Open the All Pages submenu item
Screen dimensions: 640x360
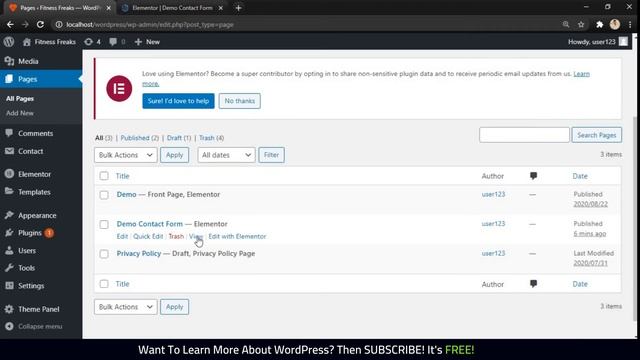(x=20, y=99)
